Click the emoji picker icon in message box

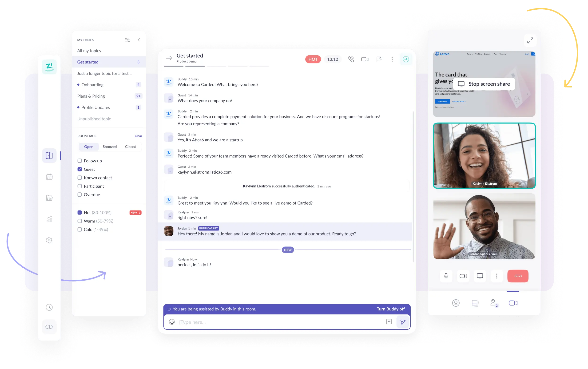[x=171, y=322]
